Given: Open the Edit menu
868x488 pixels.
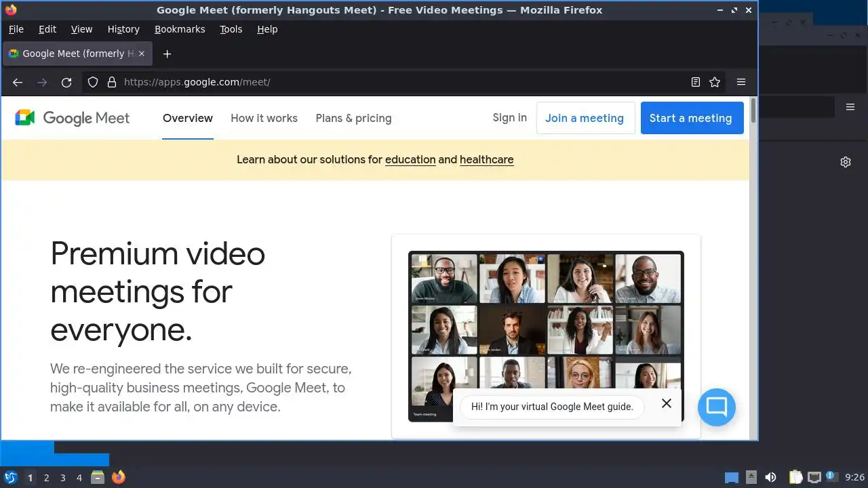Looking at the screenshot, I should 47,29.
